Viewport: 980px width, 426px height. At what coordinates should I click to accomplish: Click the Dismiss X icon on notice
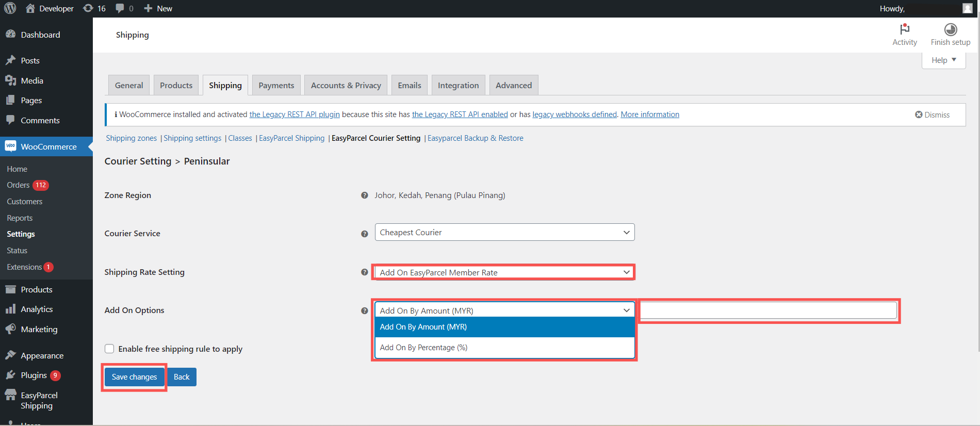tap(919, 114)
